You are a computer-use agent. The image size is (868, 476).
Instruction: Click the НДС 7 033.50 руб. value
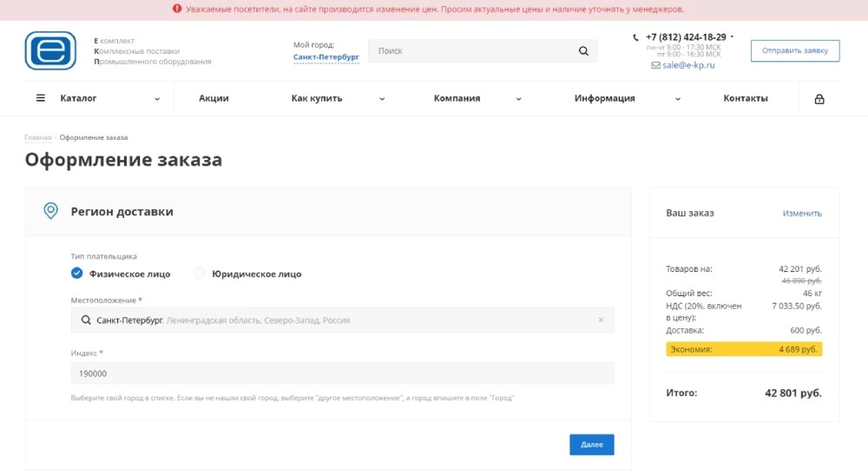797,306
